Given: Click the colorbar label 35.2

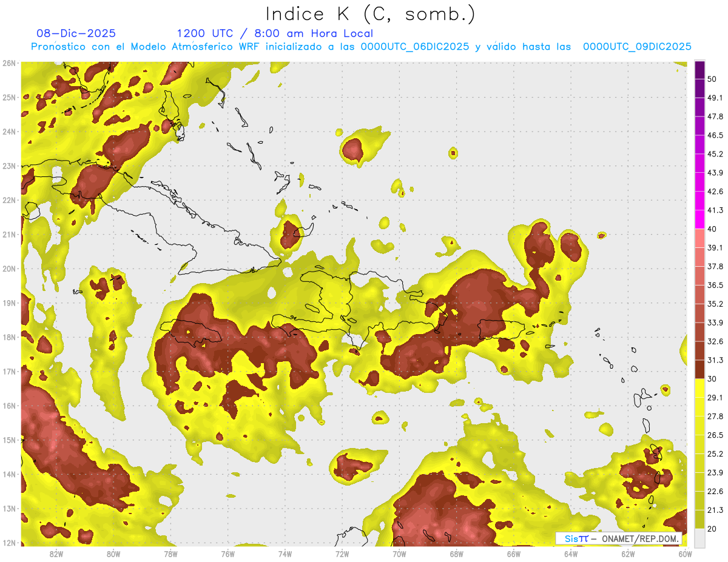Looking at the screenshot, I should 715,304.
